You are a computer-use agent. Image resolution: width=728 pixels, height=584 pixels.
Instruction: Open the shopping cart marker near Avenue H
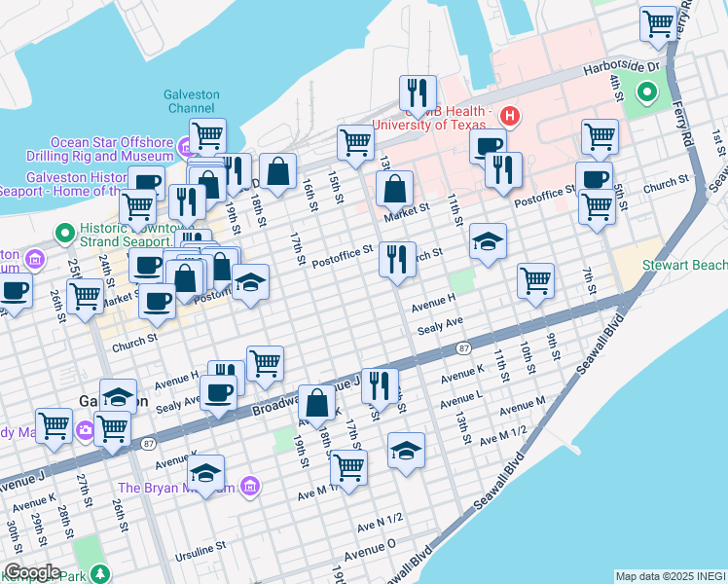point(535,281)
